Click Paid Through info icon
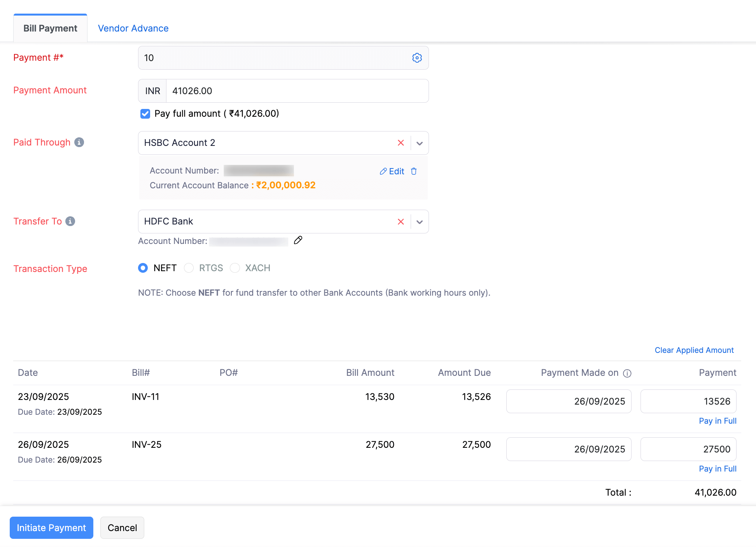The height and width of the screenshot is (547, 756). coord(79,142)
